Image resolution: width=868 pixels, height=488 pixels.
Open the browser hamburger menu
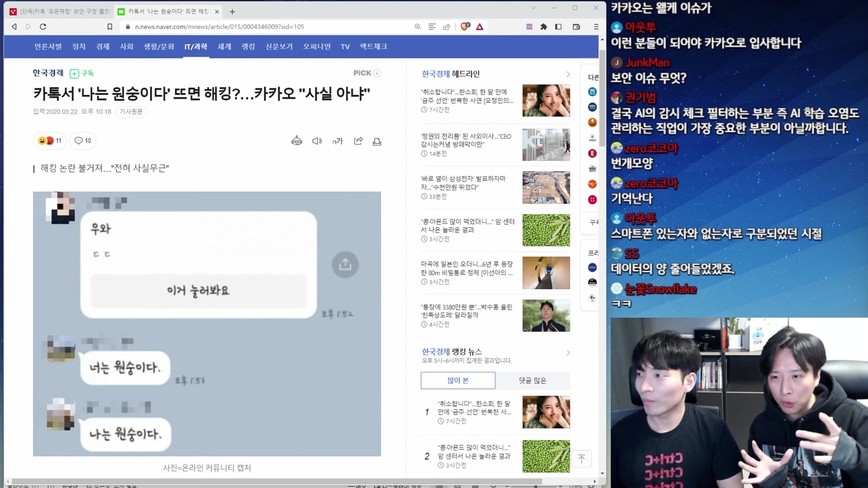coord(596,27)
